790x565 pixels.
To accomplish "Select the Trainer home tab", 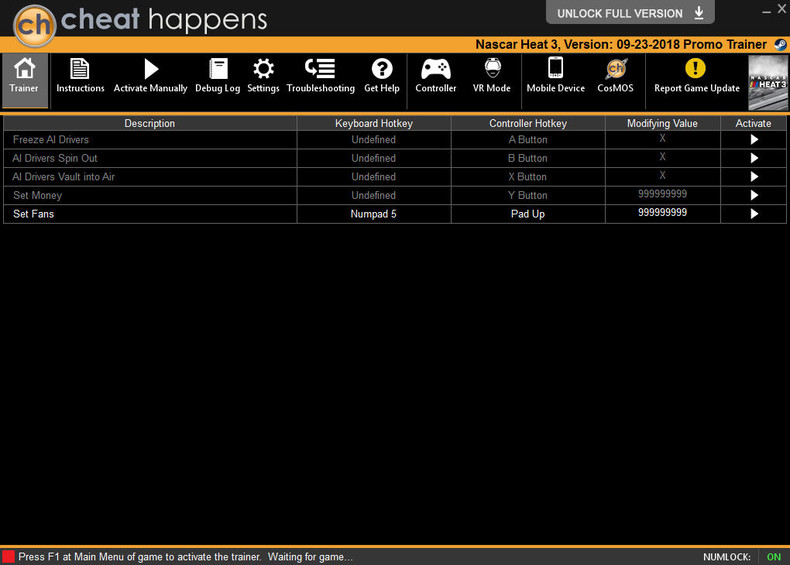I will pyautogui.click(x=24, y=76).
